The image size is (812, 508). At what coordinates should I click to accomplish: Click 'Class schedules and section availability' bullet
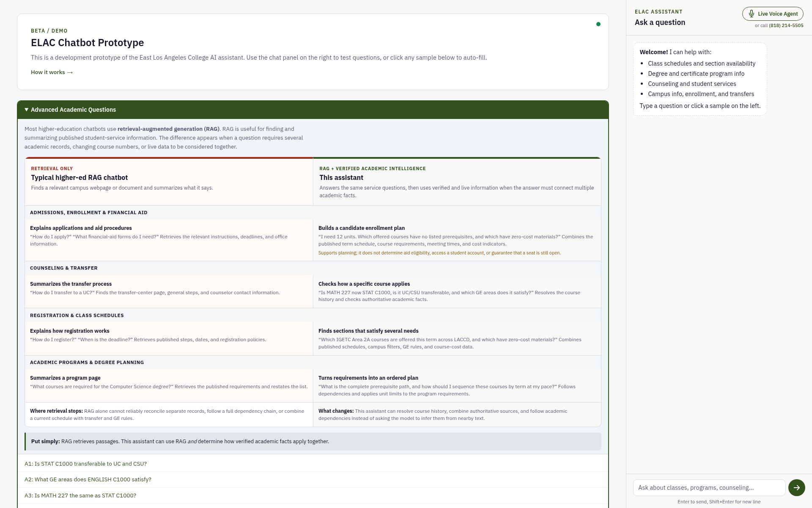coord(701,63)
